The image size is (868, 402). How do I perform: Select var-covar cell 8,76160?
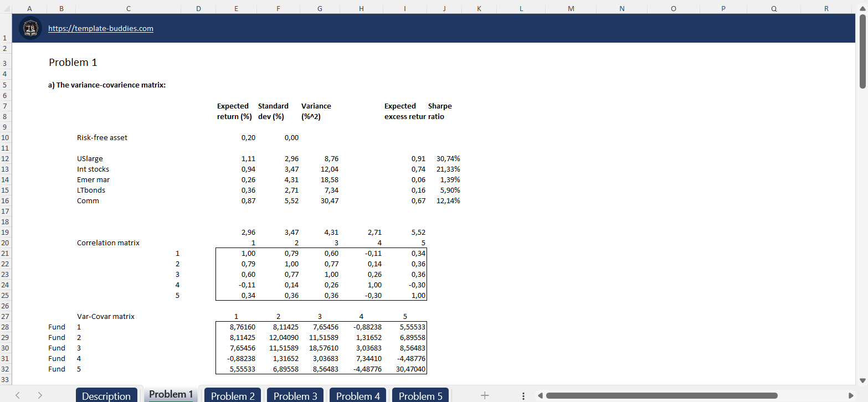242,327
